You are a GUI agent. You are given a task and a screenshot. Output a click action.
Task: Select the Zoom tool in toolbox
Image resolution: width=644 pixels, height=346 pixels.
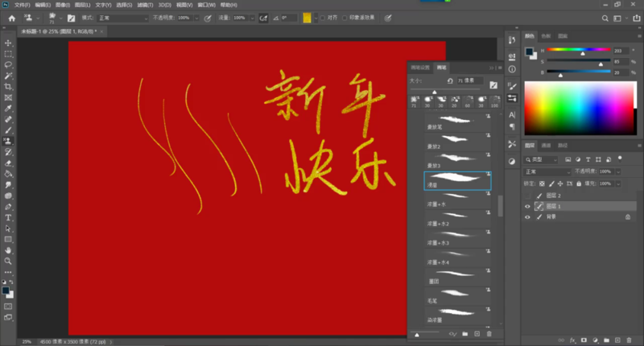(8, 261)
